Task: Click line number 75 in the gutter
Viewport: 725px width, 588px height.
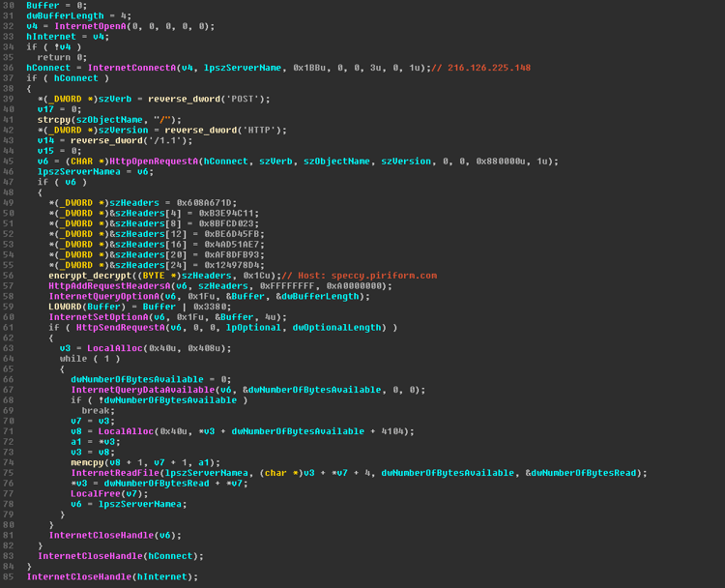Action: [x=9, y=473]
